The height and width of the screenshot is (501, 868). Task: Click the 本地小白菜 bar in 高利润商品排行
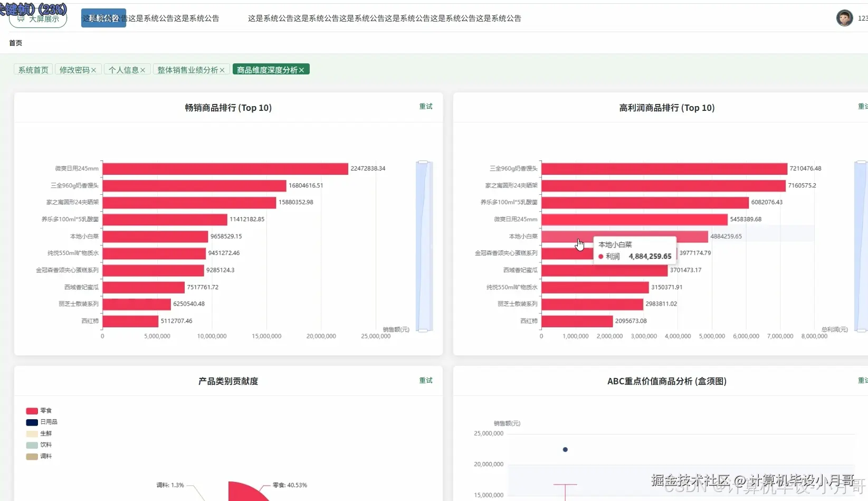click(x=625, y=237)
